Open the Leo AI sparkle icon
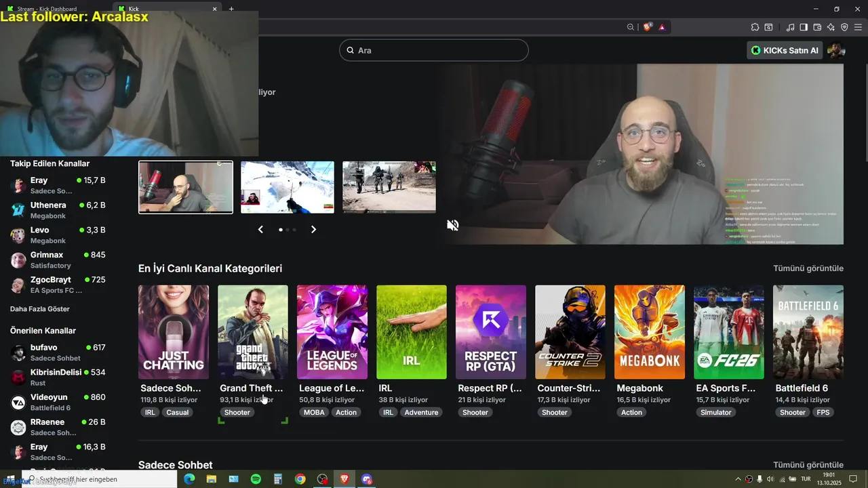The height and width of the screenshot is (488, 868). tap(831, 27)
